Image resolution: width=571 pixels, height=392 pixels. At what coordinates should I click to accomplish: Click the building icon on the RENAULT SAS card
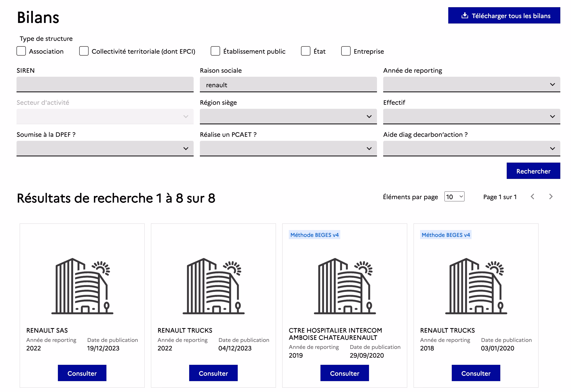[x=82, y=286]
